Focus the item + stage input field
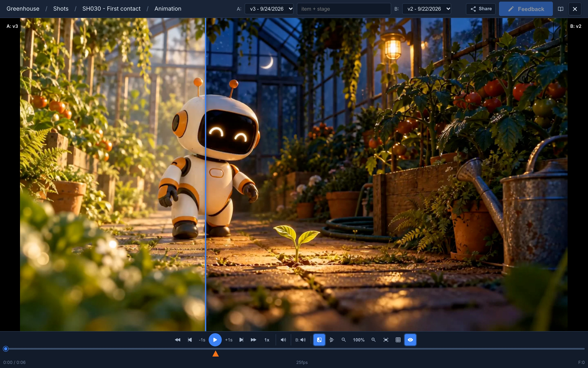 pyautogui.click(x=344, y=9)
